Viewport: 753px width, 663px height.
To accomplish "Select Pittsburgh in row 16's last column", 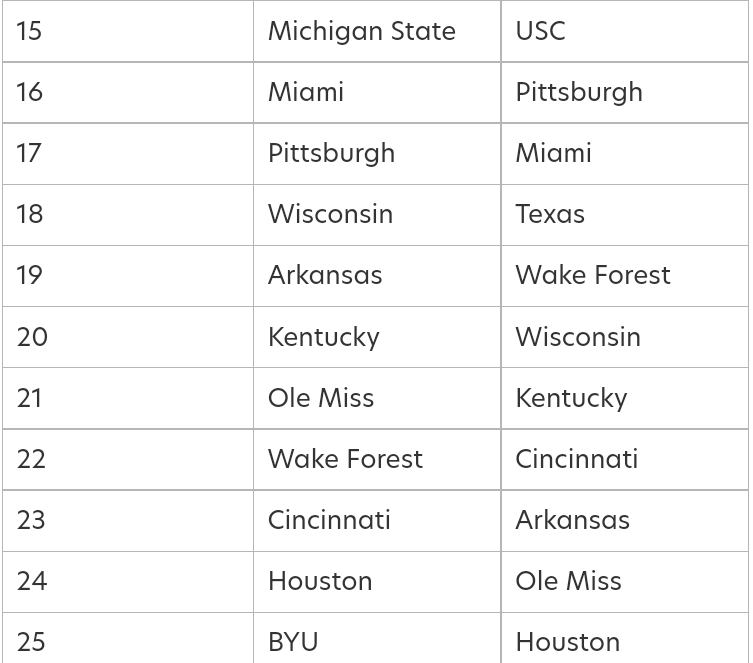I will pyautogui.click(x=579, y=92).
